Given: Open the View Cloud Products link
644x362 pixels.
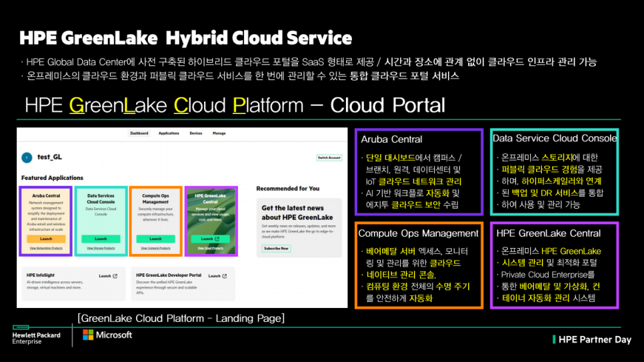Looking at the screenshot, I should 210,248.
